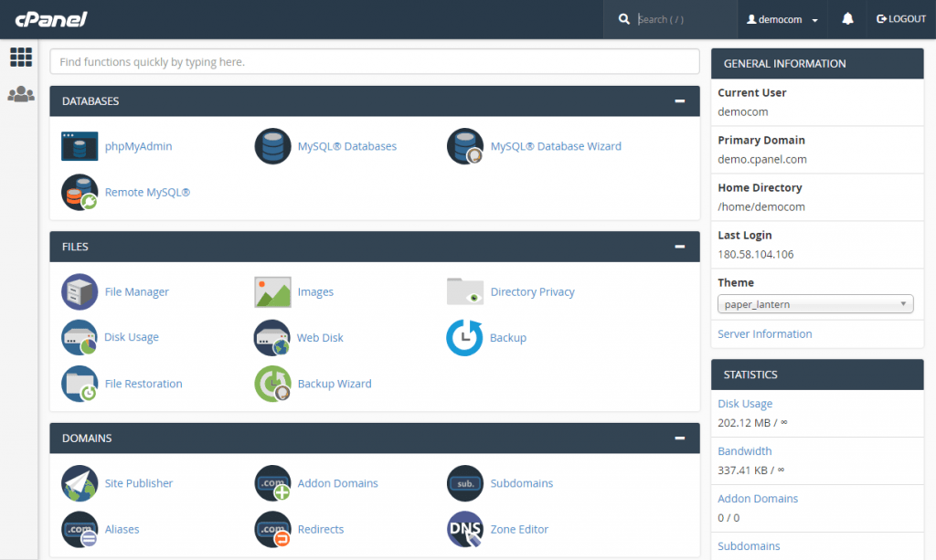This screenshot has height=560, width=936.
Task: Open the phpMyAdmin icon
Action: [80, 146]
